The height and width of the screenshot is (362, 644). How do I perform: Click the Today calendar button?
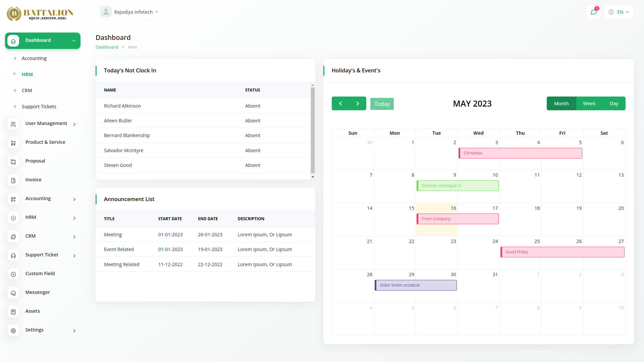[382, 104]
